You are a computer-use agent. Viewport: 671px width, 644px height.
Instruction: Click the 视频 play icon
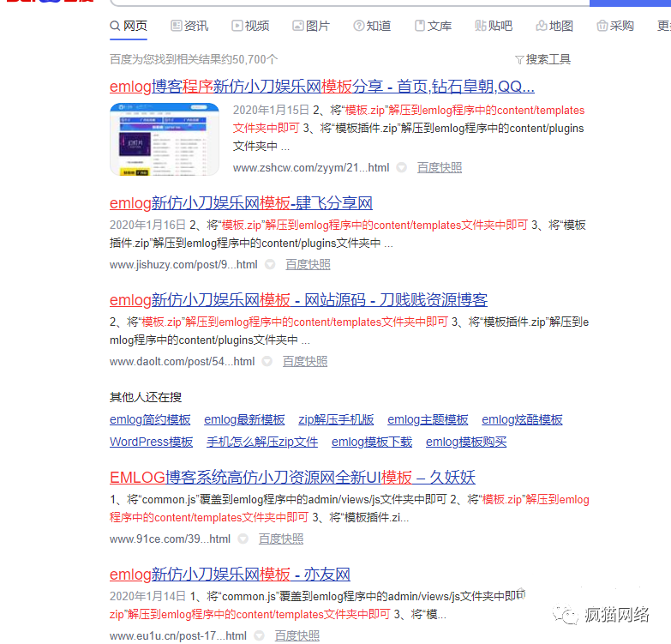237,26
